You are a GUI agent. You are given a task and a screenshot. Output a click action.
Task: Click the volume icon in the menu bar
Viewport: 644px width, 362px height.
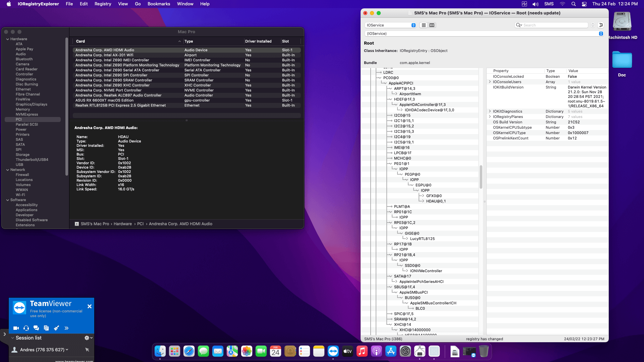(535, 4)
